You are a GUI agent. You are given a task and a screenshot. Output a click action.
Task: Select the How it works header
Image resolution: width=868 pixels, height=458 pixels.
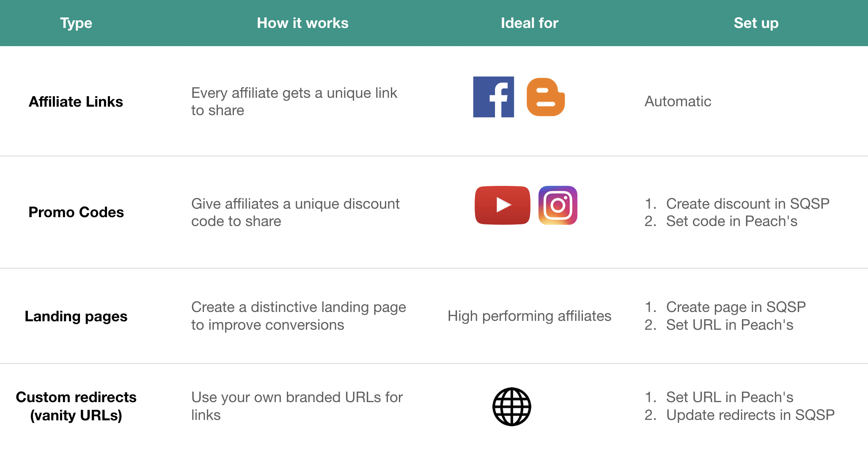pos(302,23)
